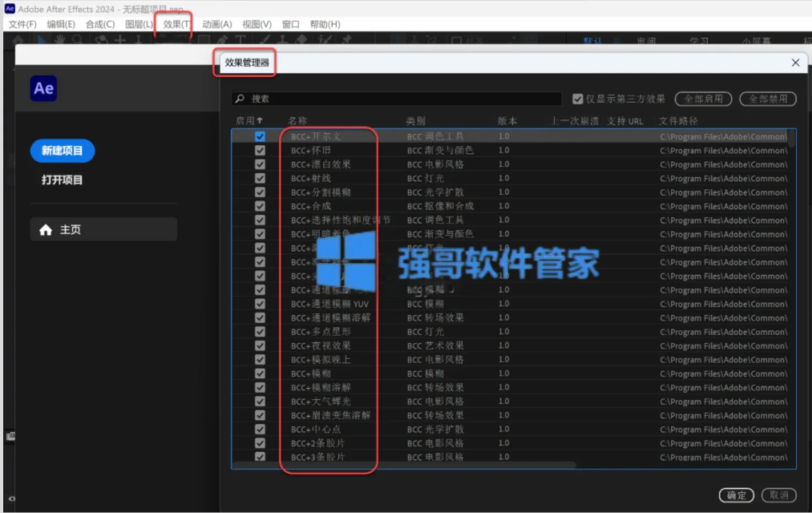The image size is (812, 513).
Task: Open the 编辑(E) menu
Action: pos(61,24)
